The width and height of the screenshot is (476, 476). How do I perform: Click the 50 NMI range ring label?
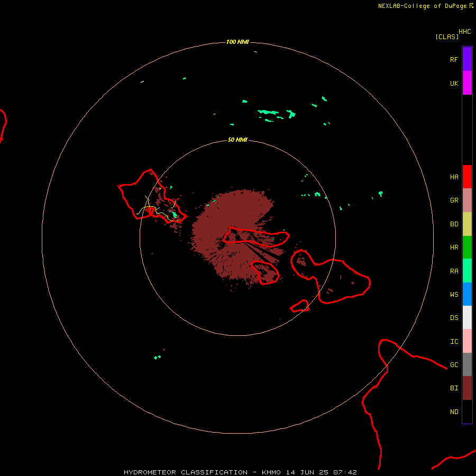[x=237, y=140]
